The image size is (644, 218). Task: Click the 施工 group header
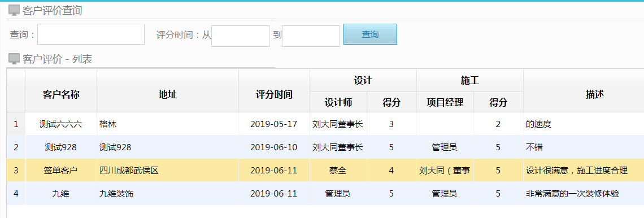coord(470,80)
